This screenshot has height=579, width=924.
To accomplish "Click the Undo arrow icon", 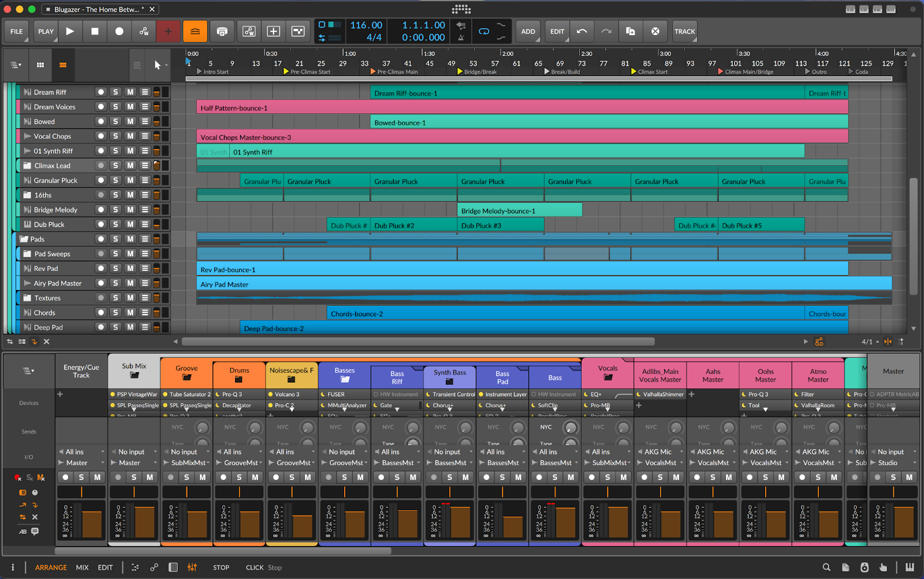I will [582, 31].
